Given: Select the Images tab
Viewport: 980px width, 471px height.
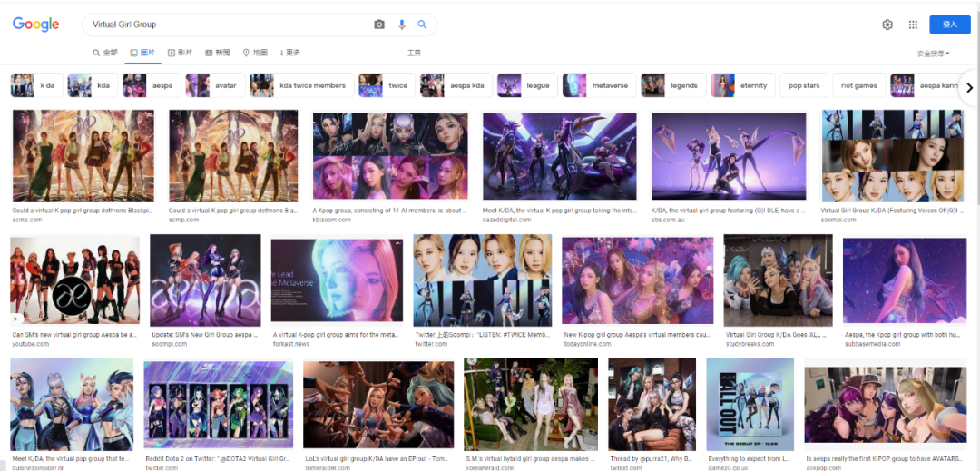Looking at the screenshot, I should click(x=143, y=53).
